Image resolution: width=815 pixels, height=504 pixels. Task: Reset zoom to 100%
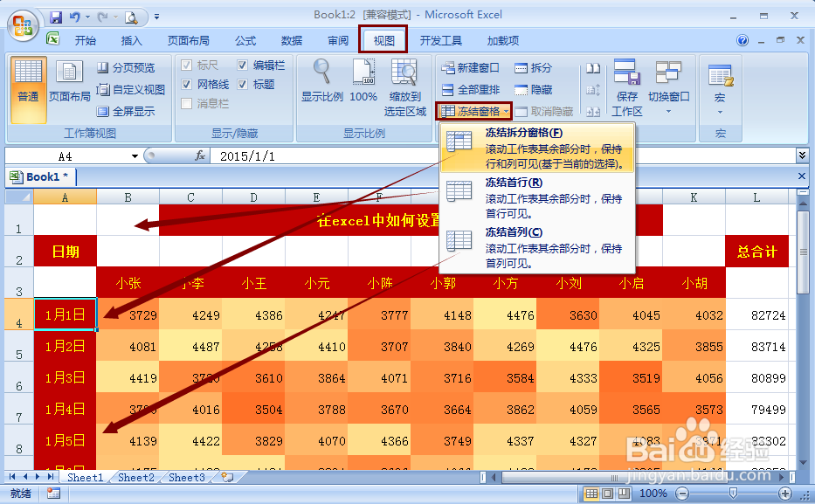363,80
